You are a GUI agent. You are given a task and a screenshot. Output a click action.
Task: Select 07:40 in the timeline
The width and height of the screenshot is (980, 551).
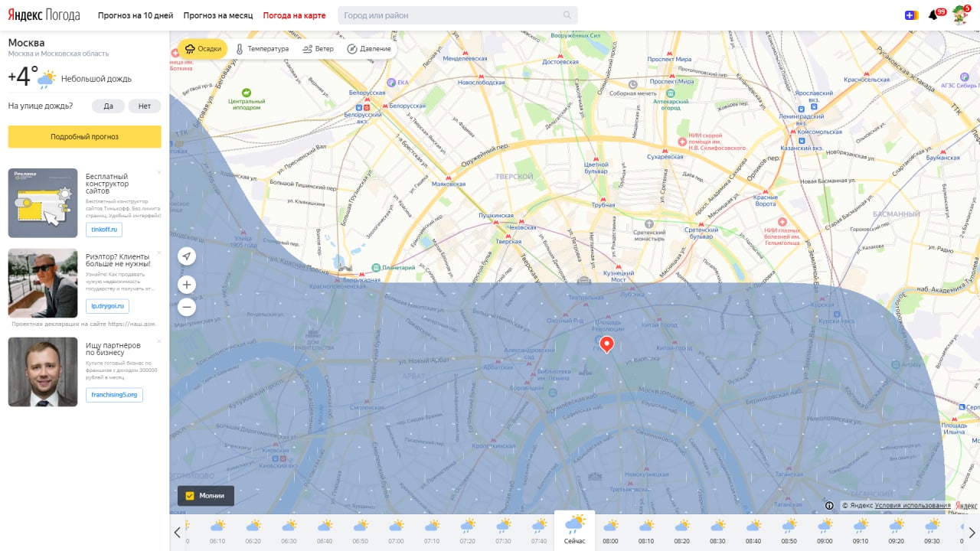539,531
